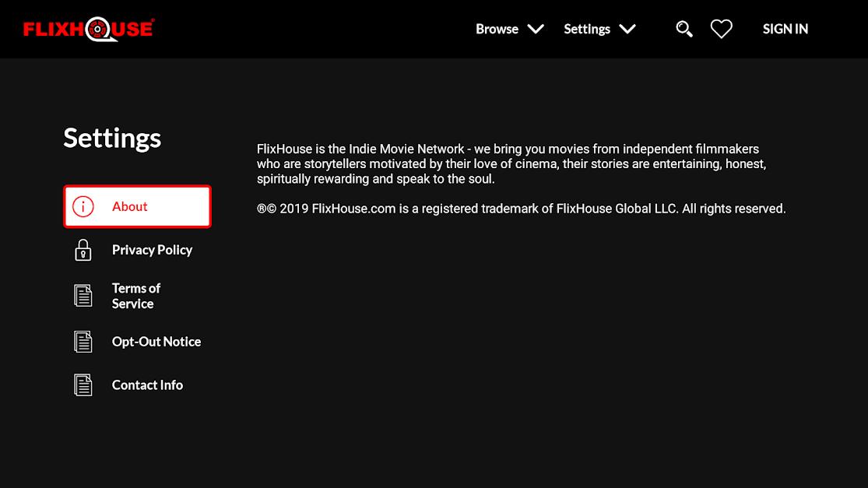Select the Privacy Policy label
The width and height of the screenshot is (868, 488).
coord(153,250)
